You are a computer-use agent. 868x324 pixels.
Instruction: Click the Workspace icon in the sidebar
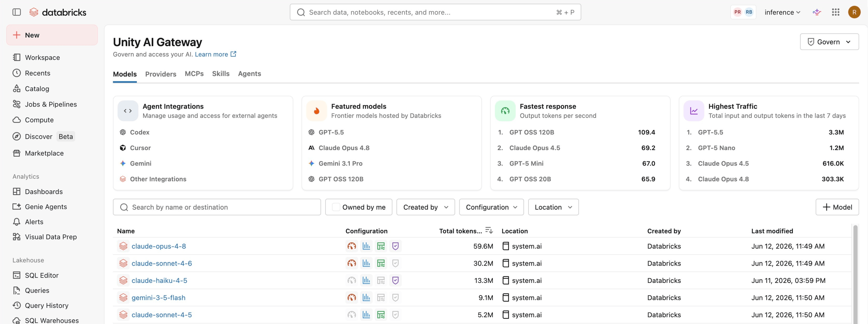(16, 57)
